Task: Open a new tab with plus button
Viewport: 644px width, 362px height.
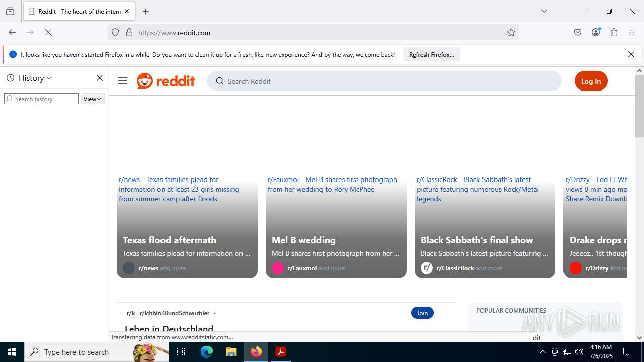Action: pyautogui.click(x=146, y=11)
